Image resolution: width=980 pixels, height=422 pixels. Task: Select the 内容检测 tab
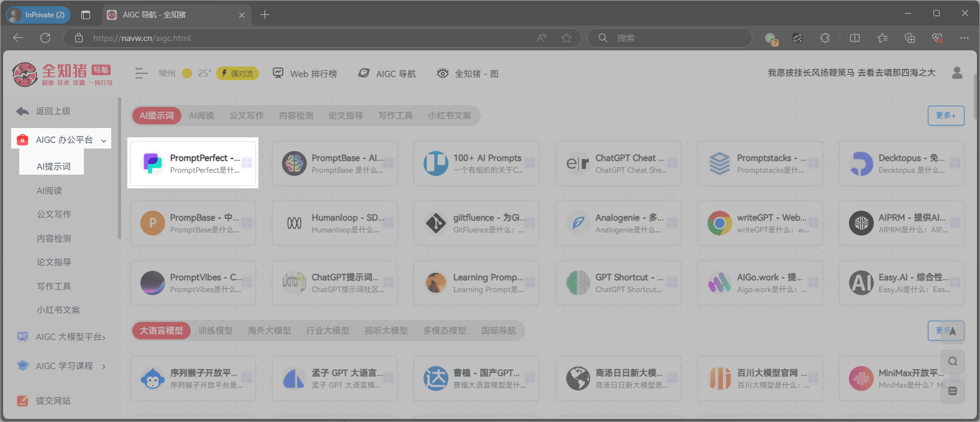[296, 116]
